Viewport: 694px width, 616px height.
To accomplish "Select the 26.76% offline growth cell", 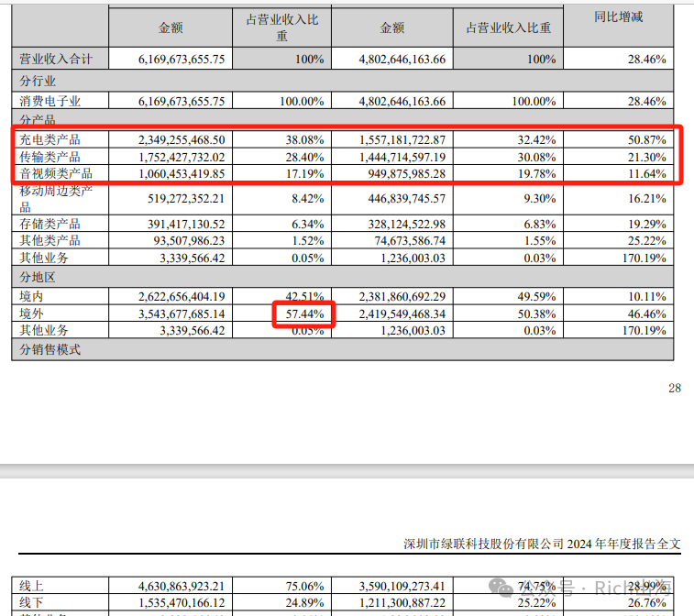I will click(647, 603).
